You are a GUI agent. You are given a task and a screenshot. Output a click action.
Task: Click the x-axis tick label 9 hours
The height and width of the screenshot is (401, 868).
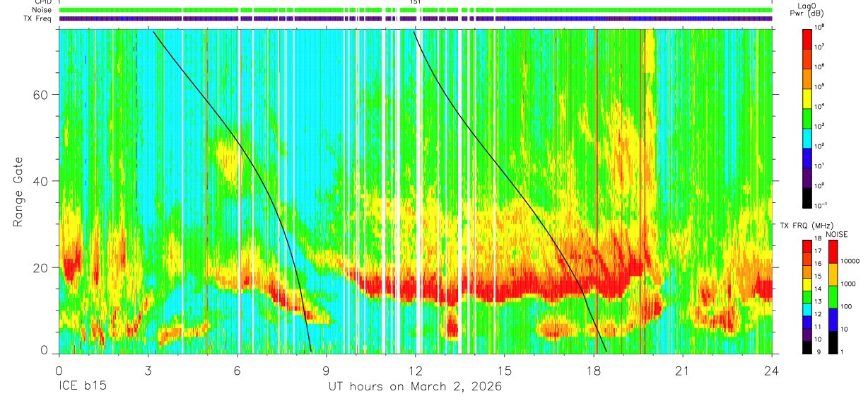point(326,370)
